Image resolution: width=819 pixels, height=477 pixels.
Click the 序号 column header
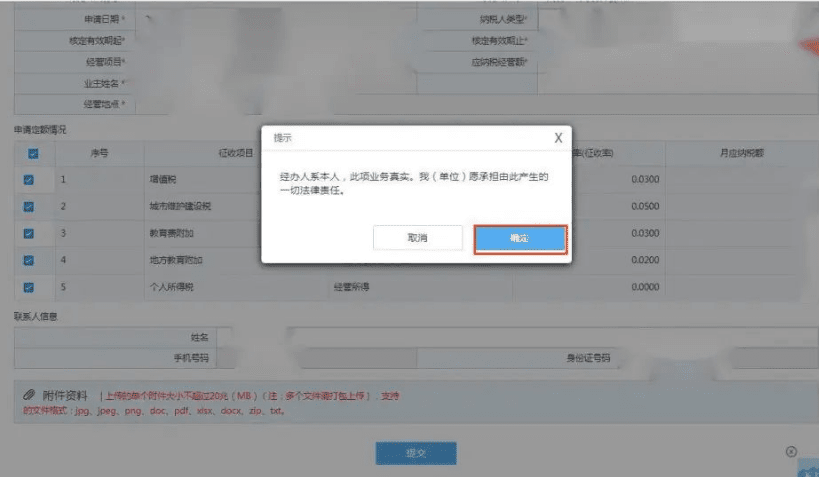(99, 153)
